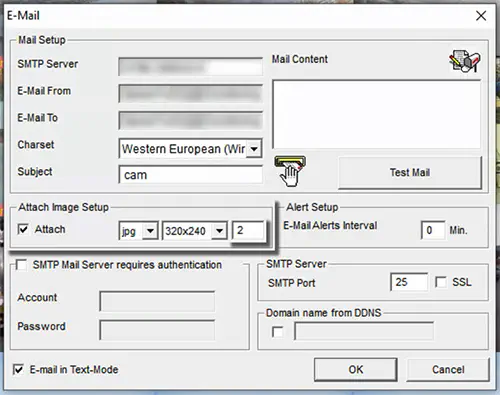Click the mail content editor icon
The width and height of the screenshot is (500, 395).
pyautogui.click(x=465, y=61)
